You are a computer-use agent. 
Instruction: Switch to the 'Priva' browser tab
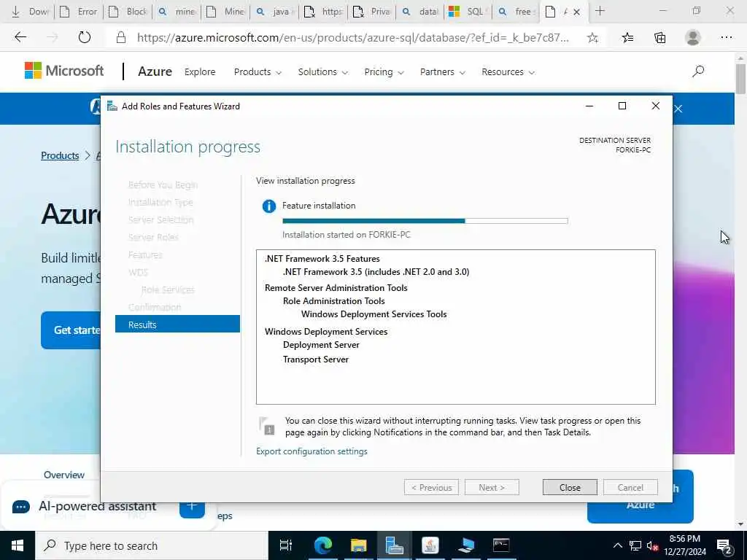point(371,12)
